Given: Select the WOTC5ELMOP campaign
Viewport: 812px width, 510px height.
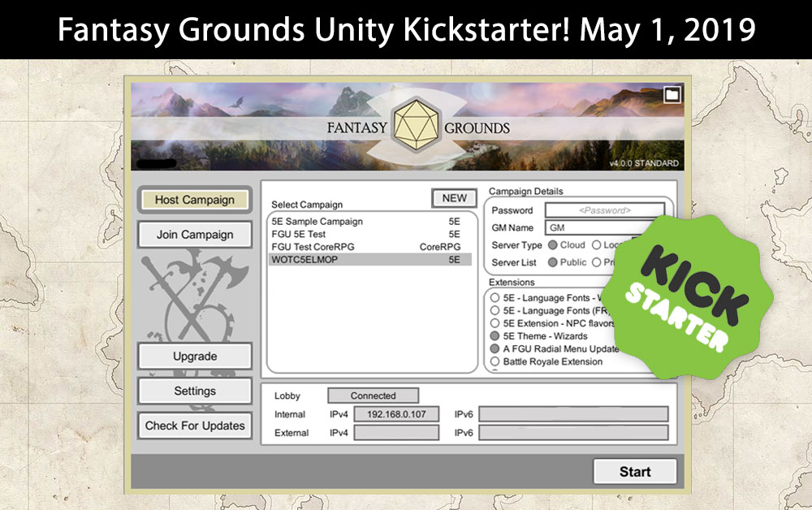Looking at the screenshot, I should coord(369,260).
